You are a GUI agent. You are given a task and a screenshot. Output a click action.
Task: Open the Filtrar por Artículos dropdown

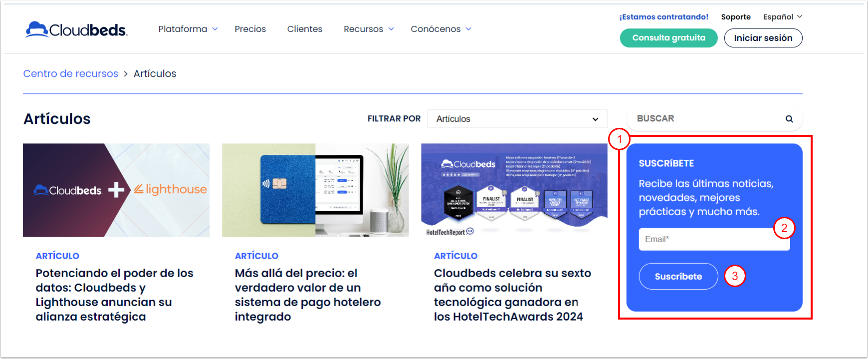[517, 119]
